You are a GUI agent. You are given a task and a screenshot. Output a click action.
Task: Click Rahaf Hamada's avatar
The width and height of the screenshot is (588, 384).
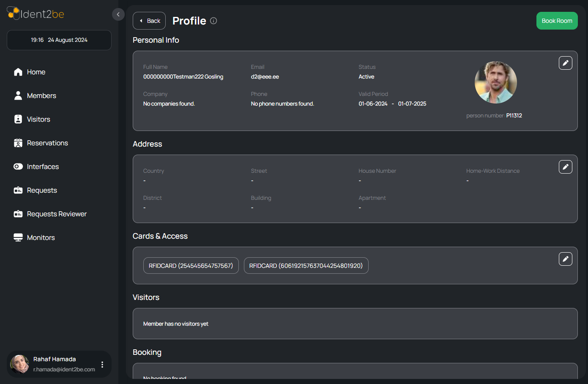(x=20, y=364)
